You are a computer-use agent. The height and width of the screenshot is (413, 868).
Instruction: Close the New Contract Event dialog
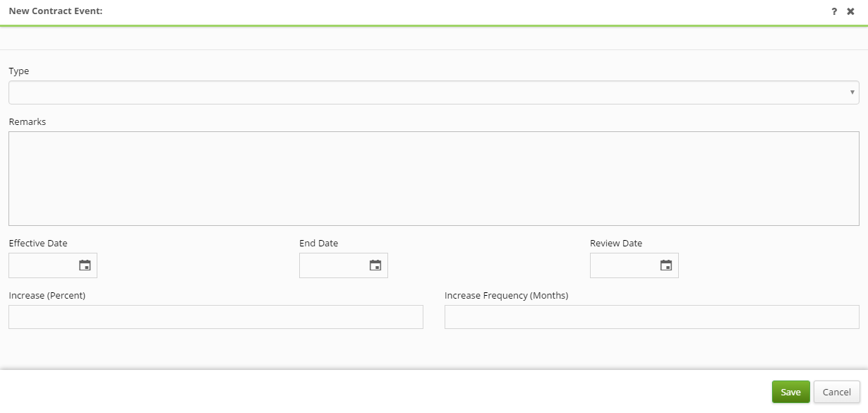(850, 11)
